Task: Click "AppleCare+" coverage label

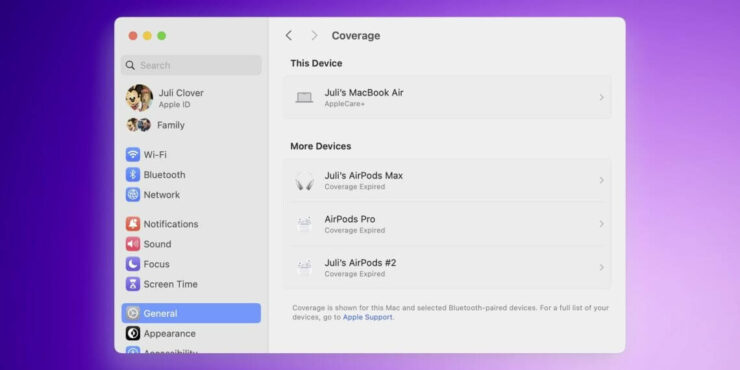Action: [x=345, y=104]
